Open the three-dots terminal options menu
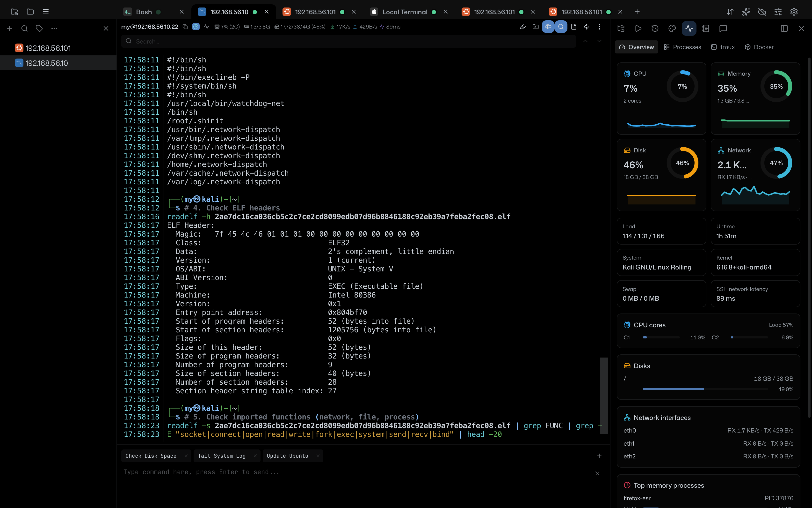The width and height of the screenshot is (812, 508). pyautogui.click(x=599, y=27)
